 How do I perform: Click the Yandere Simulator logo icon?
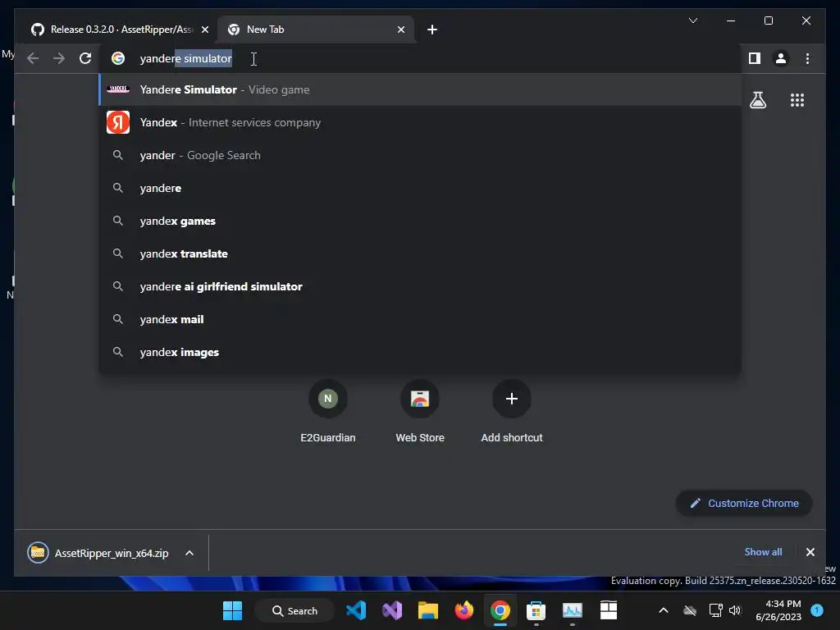pyautogui.click(x=118, y=89)
